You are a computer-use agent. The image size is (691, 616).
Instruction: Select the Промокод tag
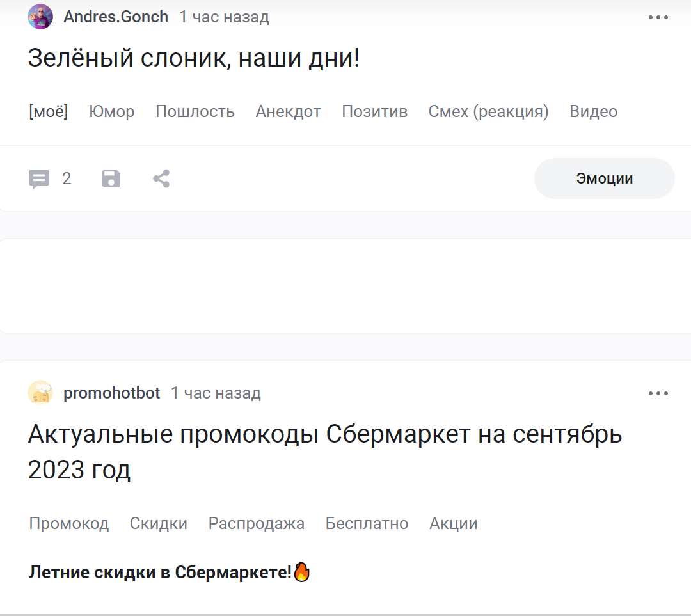[69, 523]
